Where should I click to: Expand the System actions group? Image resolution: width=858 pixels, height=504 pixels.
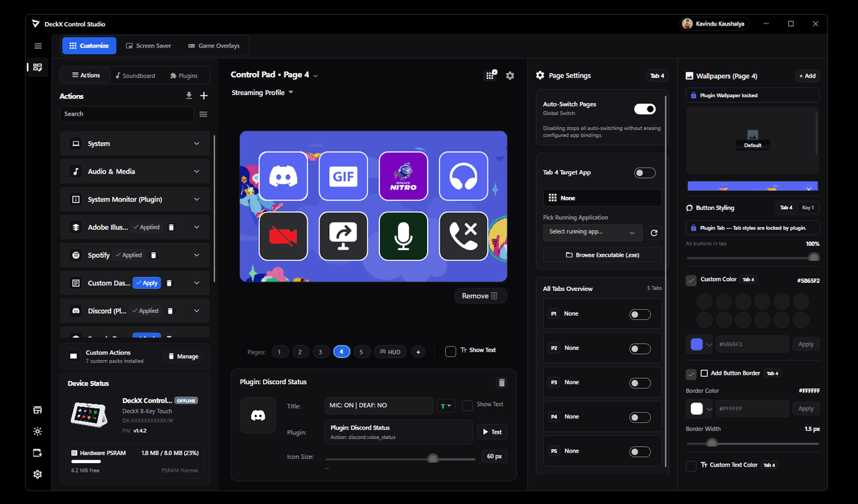(135, 143)
